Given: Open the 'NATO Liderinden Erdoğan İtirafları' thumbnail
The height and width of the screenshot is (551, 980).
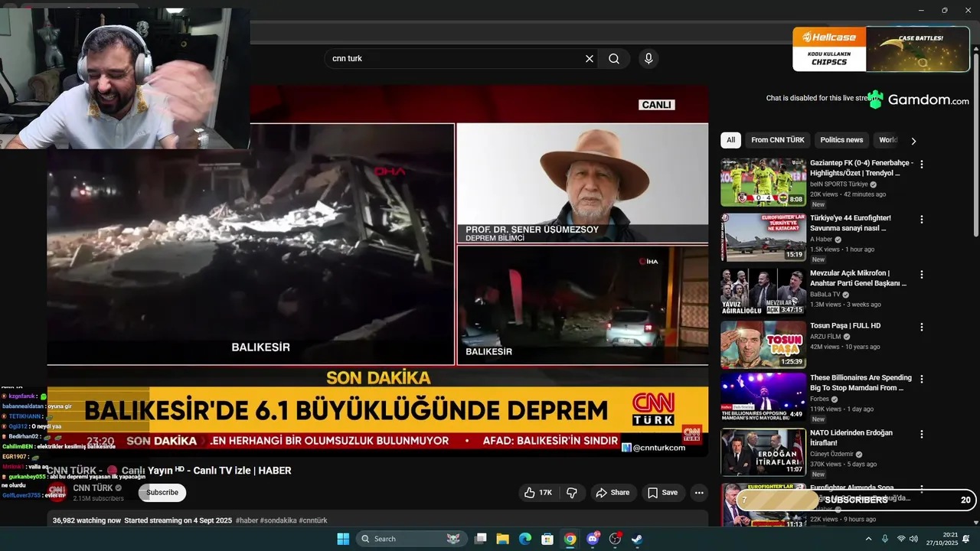Looking at the screenshot, I should tap(763, 452).
